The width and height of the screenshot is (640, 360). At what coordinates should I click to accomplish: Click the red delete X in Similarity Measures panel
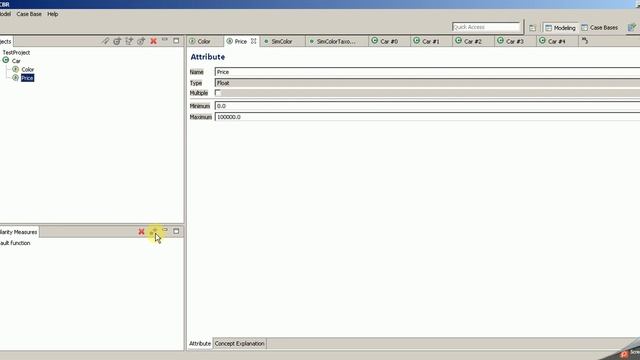[x=141, y=231]
